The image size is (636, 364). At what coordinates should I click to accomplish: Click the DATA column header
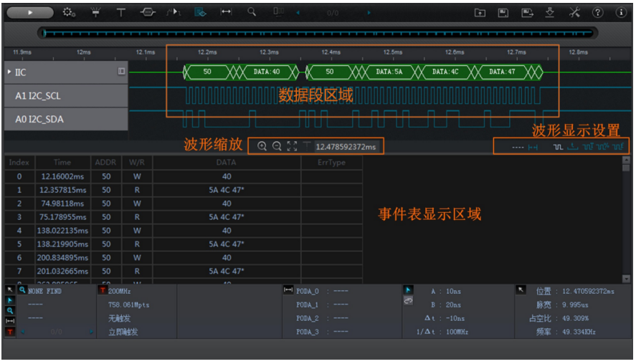pos(227,162)
